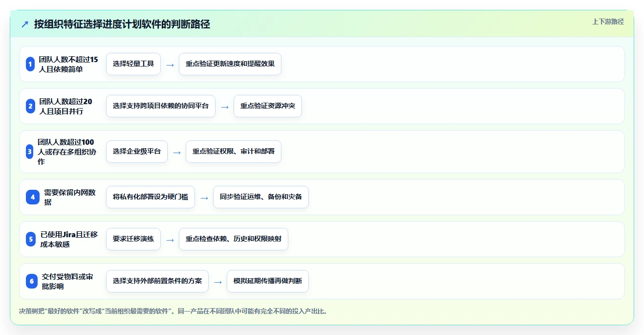Click the 重点检查依赖、历史和权限映射 box

[234, 239]
